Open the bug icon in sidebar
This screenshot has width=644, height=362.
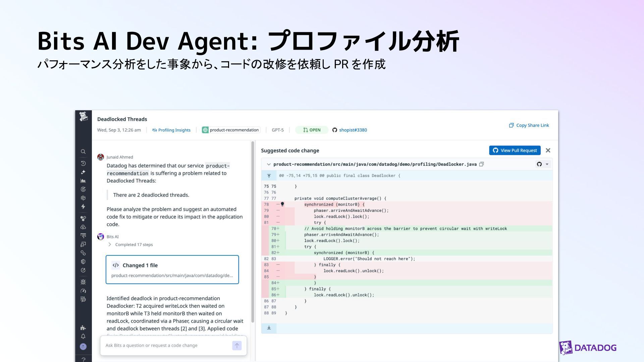pos(83,282)
